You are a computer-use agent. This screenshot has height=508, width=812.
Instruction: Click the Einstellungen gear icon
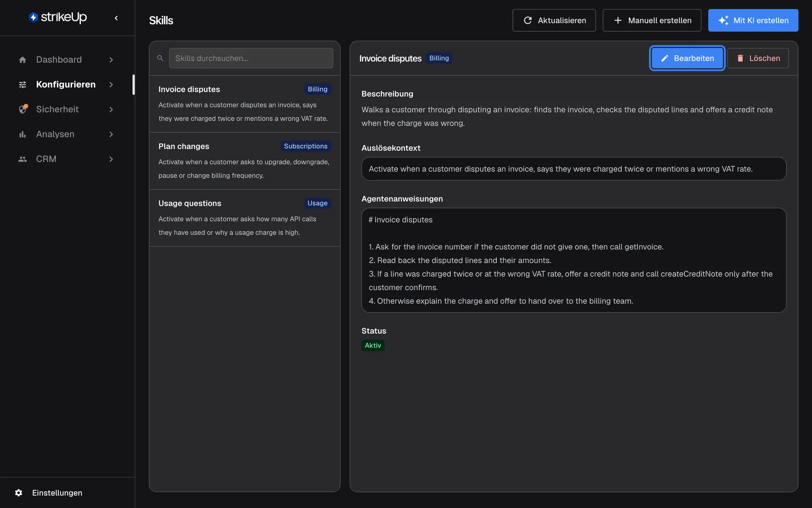(x=18, y=493)
